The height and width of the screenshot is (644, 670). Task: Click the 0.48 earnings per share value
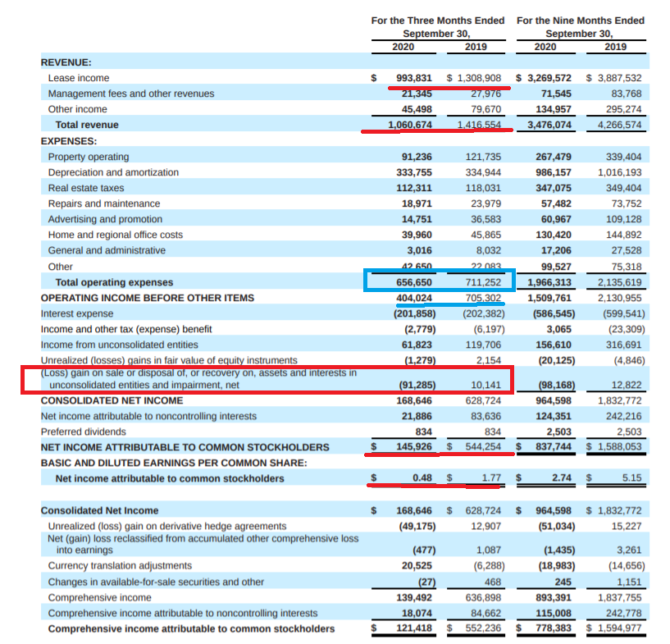(422, 477)
